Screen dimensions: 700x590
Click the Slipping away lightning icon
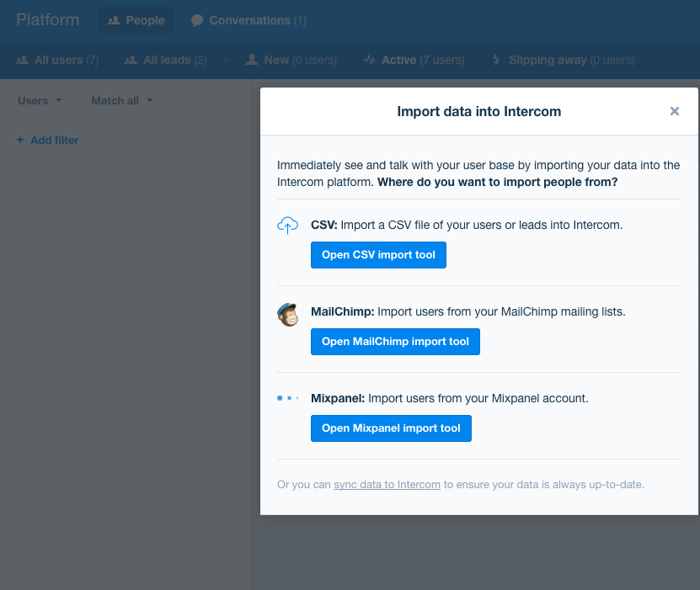[496, 59]
